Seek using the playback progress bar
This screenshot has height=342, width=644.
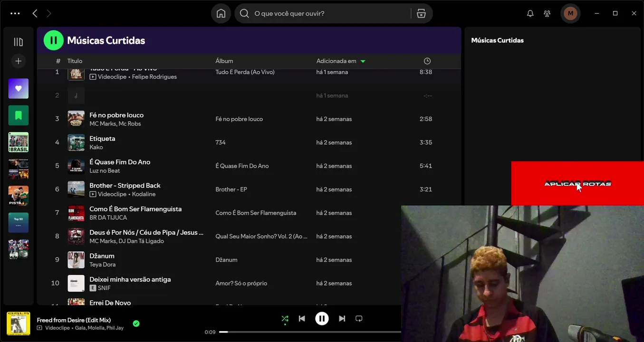(310, 332)
